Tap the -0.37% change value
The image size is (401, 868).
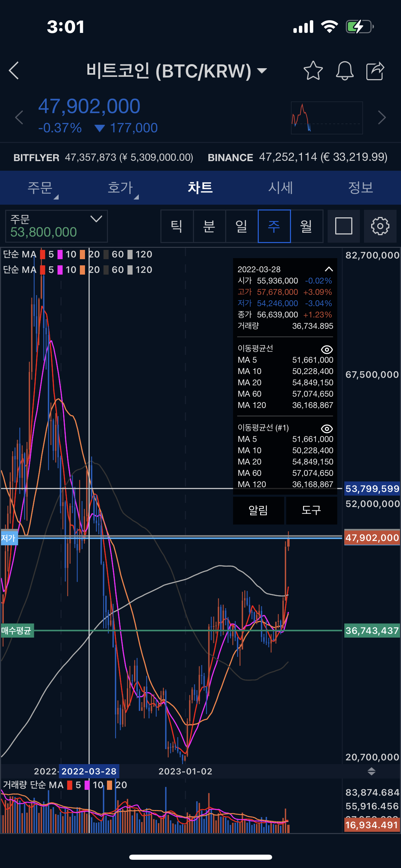click(x=60, y=128)
